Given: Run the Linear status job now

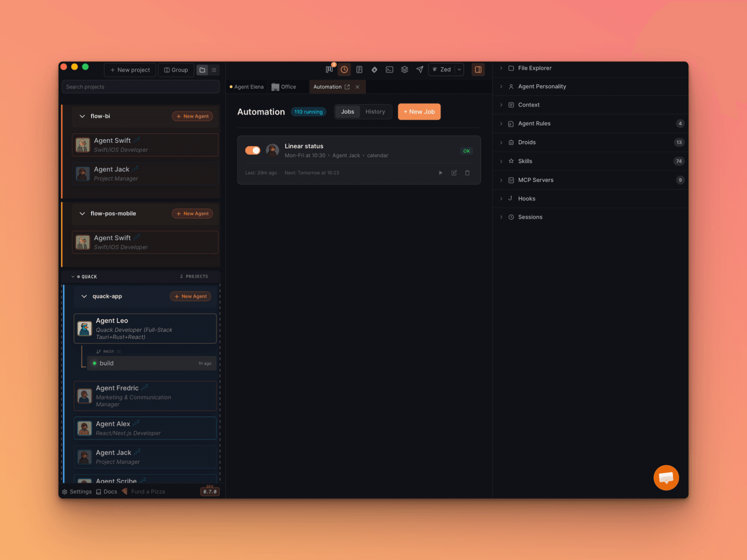Looking at the screenshot, I should (x=441, y=173).
